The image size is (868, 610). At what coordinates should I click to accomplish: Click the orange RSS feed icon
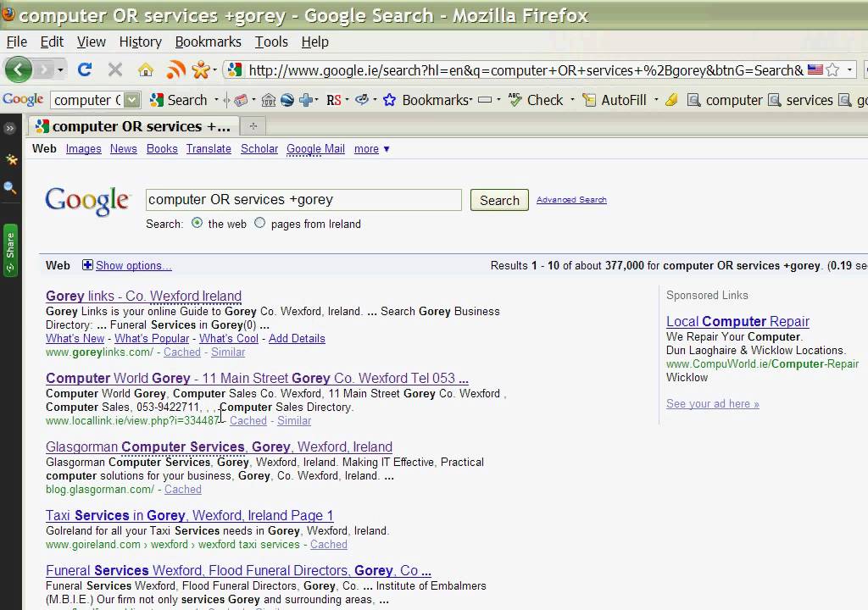175,69
